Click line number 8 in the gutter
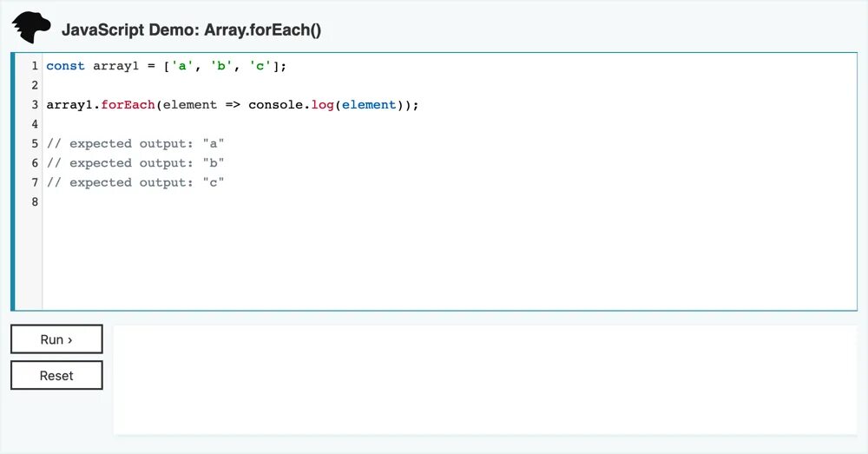This screenshot has height=454, width=868. coord(35,201)
